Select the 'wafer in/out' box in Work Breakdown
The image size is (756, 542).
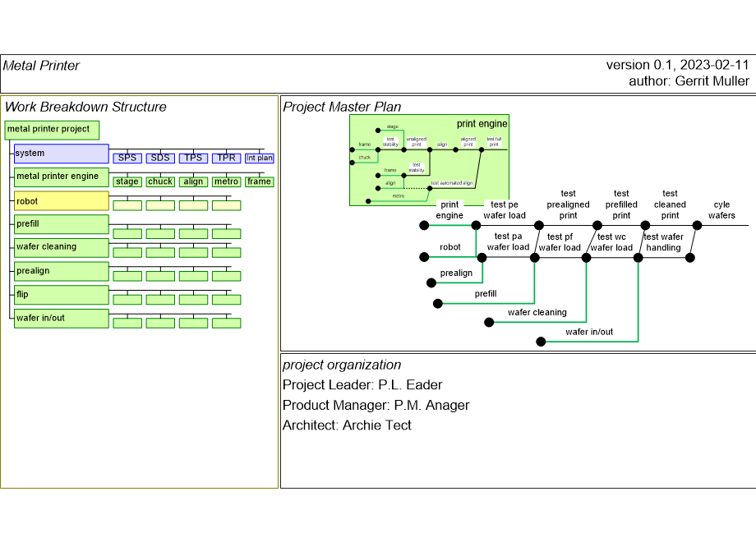tap(62, 319)
